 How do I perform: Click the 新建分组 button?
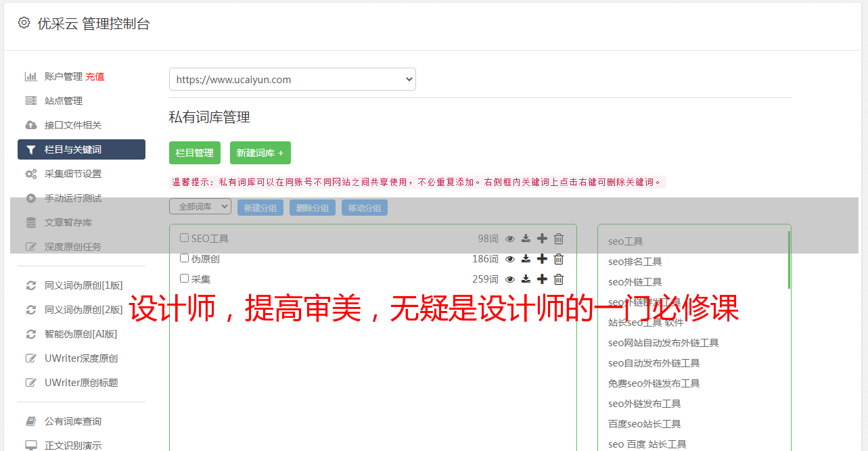point(260,208)
